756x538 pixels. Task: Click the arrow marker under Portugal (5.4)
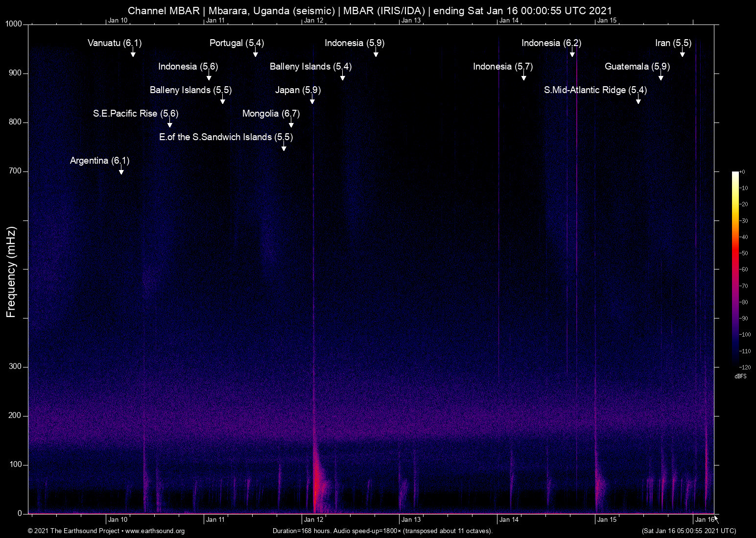(x=255, y=52)
